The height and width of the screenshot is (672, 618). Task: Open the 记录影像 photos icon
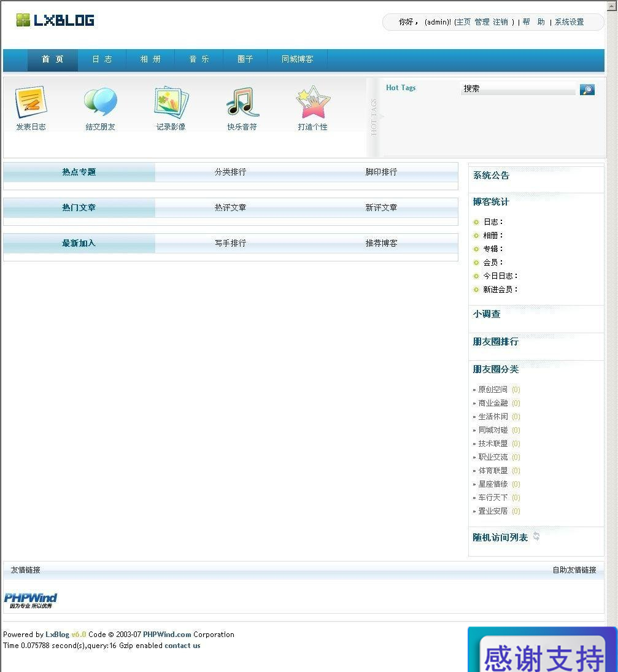[171, 102]
